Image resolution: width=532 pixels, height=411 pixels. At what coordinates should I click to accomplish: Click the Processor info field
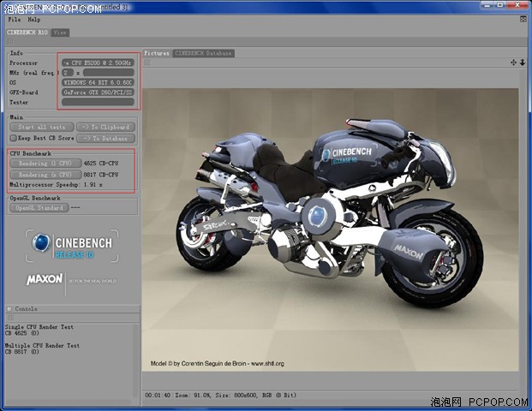(x=98, y=63)
